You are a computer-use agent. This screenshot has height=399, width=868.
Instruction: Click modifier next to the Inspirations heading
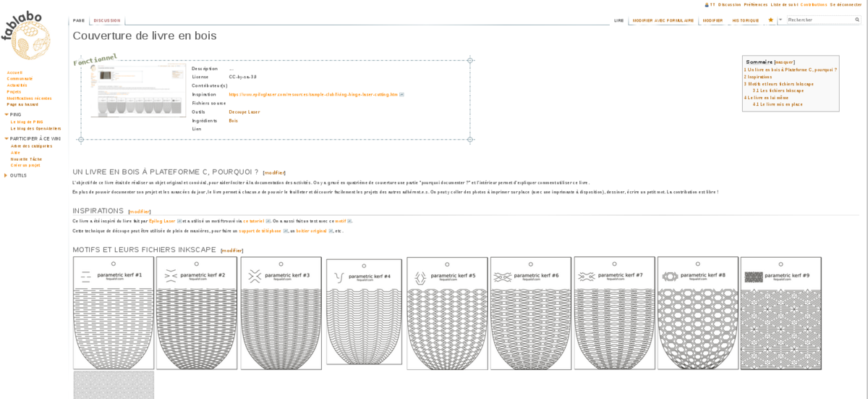click(x=140, y=211)
